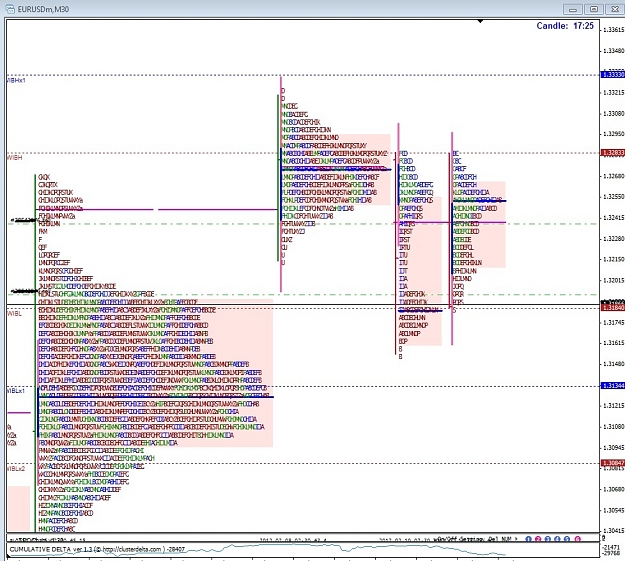
Task: Click the chart shift triangle marker at top
Action: pyautogui.click(x=480, y=21)
